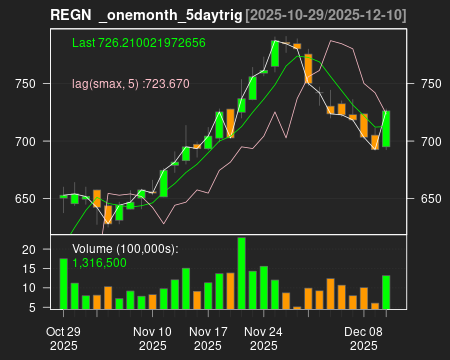Click the left price axis label 700
This screenshot has width=450, height=360.
[25, 141]
